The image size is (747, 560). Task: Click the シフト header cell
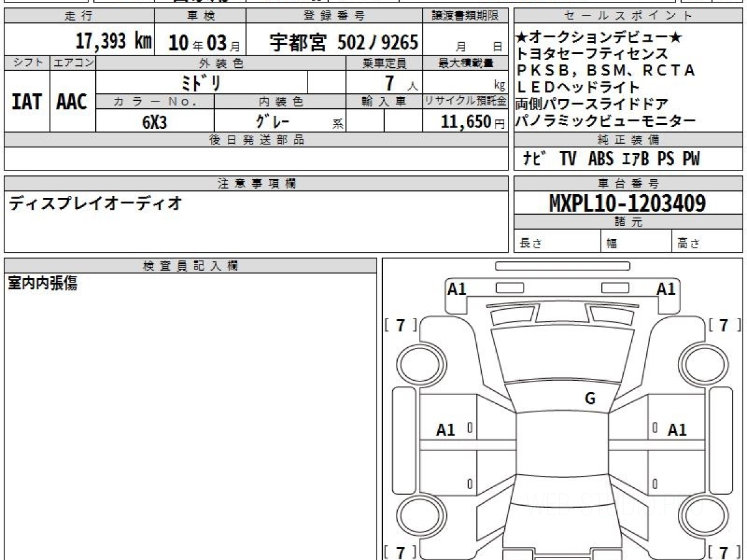click(26, 63)
